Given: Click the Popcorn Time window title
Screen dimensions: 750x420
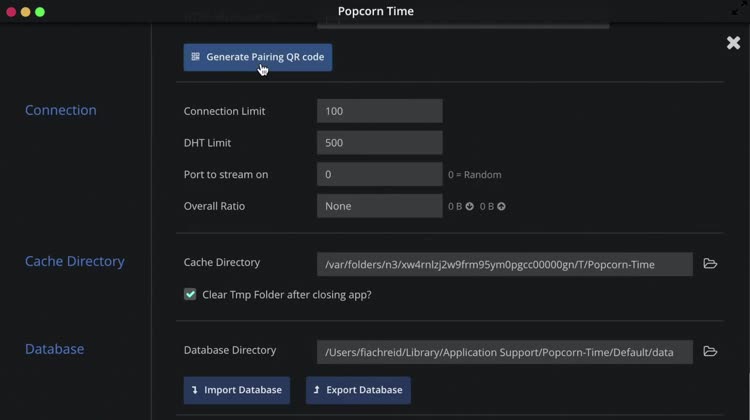Looking at the screenshot, I should [x=376, y=11].
